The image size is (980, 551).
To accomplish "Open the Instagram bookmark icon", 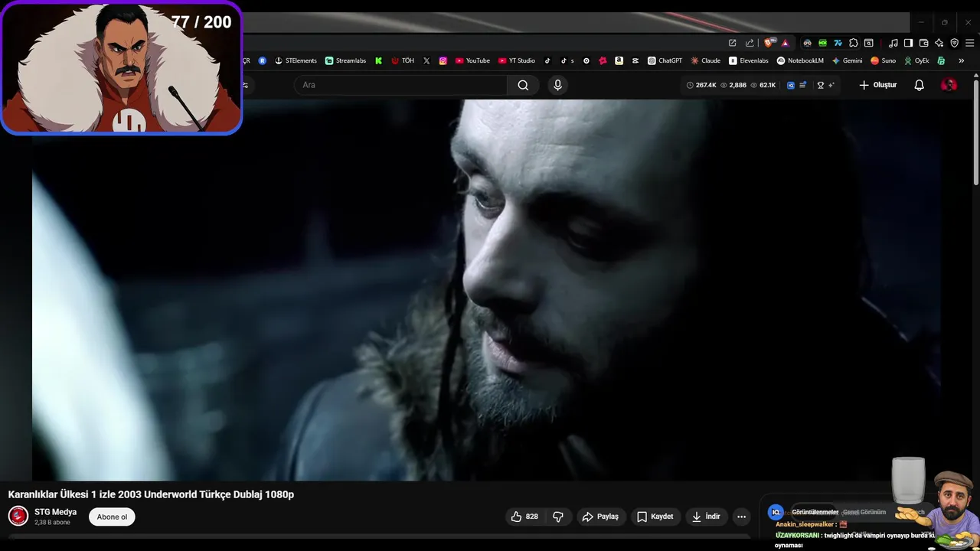I will pyautogui.click(x=443, y=60).
